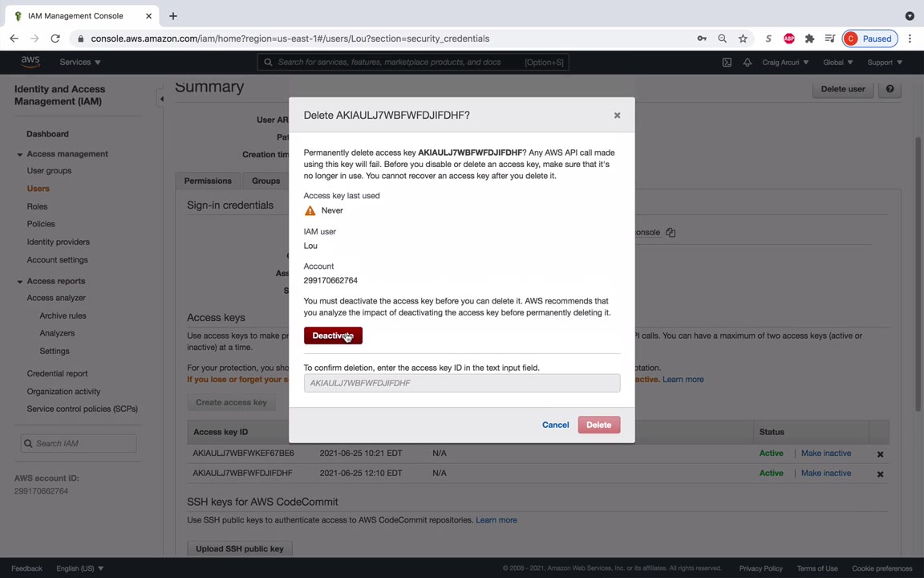
Task: Open Account settings in sidebar
Action: pyautogui.click(x=57, y=259)
